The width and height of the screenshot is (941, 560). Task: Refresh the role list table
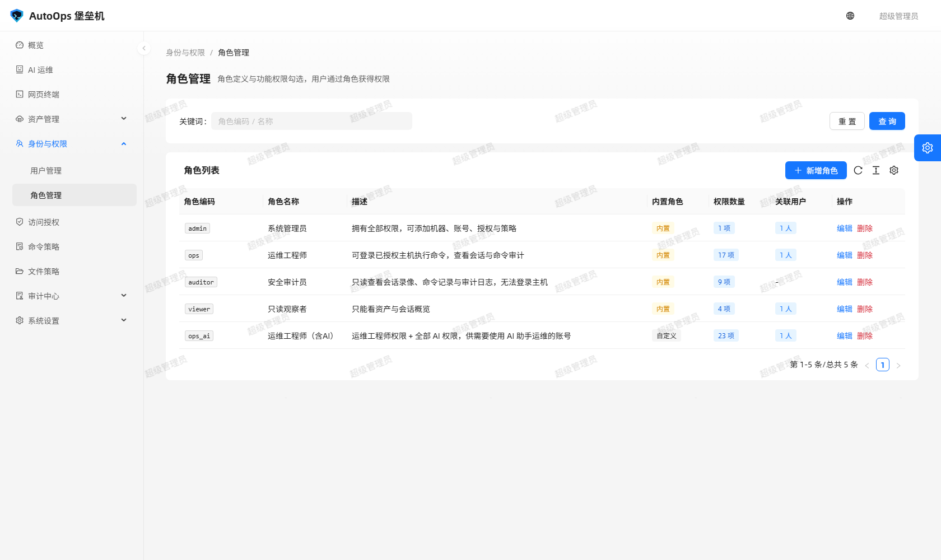click(x=858, y=170)
